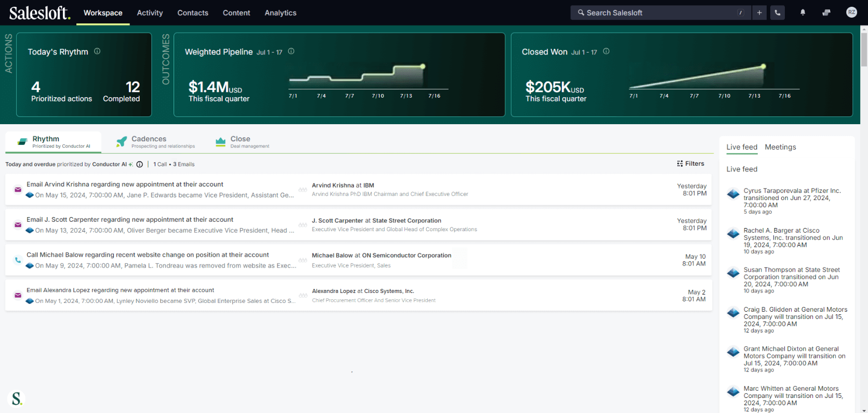Click phone icon for Michael Balow task
The width and height of the screenshot is (868, 413).
click(x=18, y=260)
